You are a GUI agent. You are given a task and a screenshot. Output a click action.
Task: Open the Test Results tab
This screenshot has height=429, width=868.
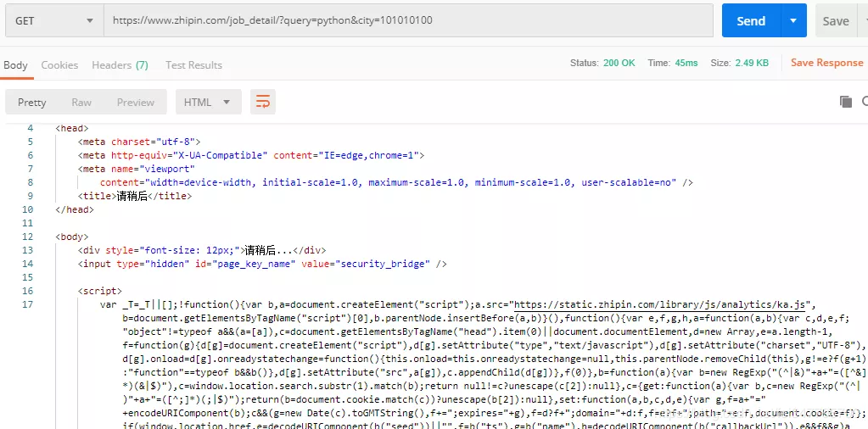pyautogui.click(x=193, y=65)
